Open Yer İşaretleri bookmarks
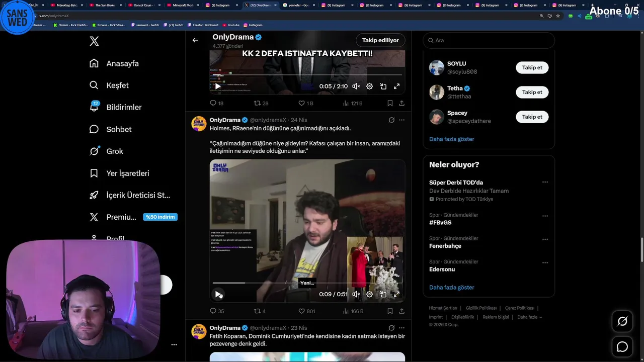The width and height of the screenshot is (644, 362). coord(119,173)
